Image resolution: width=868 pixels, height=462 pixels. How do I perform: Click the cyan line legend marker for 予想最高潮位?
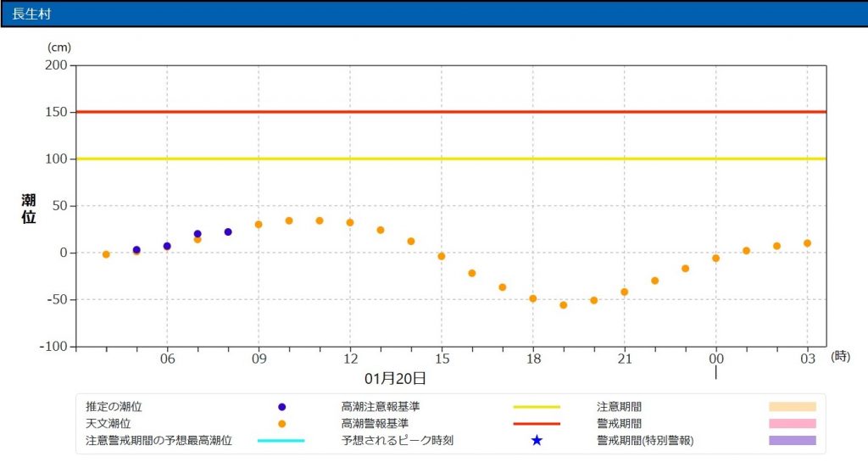281,441
